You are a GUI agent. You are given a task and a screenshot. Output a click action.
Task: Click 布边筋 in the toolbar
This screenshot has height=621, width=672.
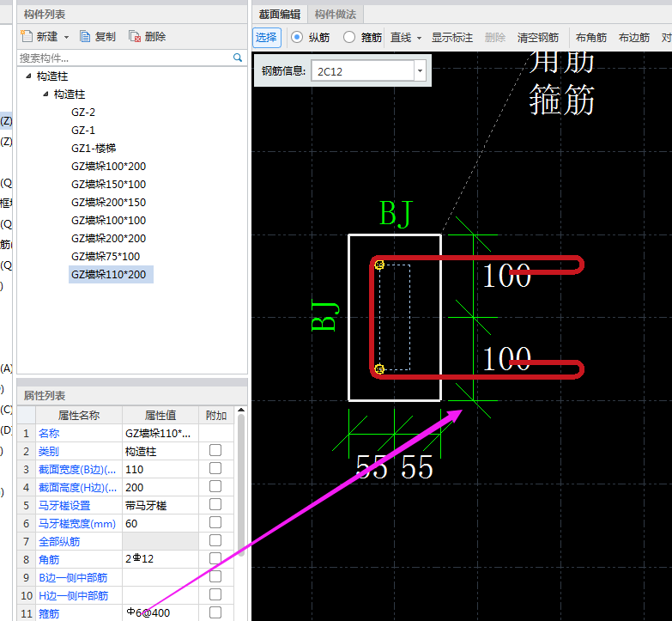click(x=634, y=37)
